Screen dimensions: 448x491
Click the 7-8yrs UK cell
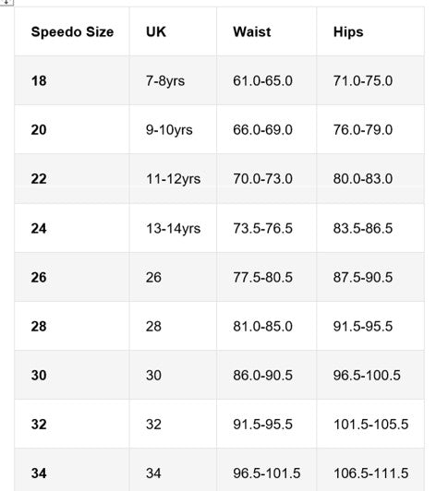click(x=173, y=80)
